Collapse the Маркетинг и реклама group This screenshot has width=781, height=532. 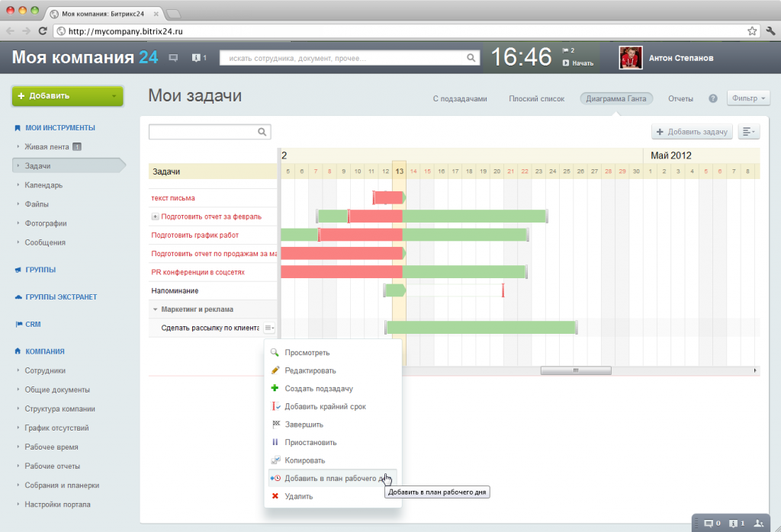click(156, 309)
